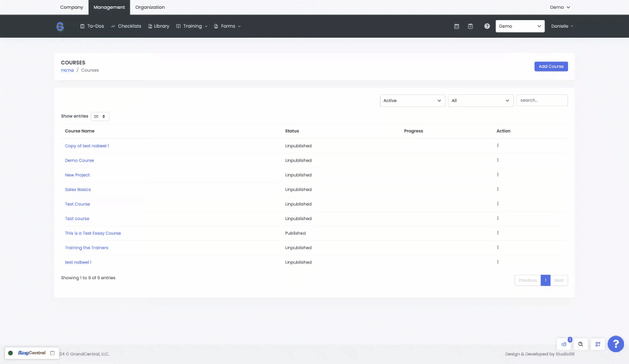Click the GrandCentral logo icon in navbar
629x364 pixels.
(x=60, y=26)
